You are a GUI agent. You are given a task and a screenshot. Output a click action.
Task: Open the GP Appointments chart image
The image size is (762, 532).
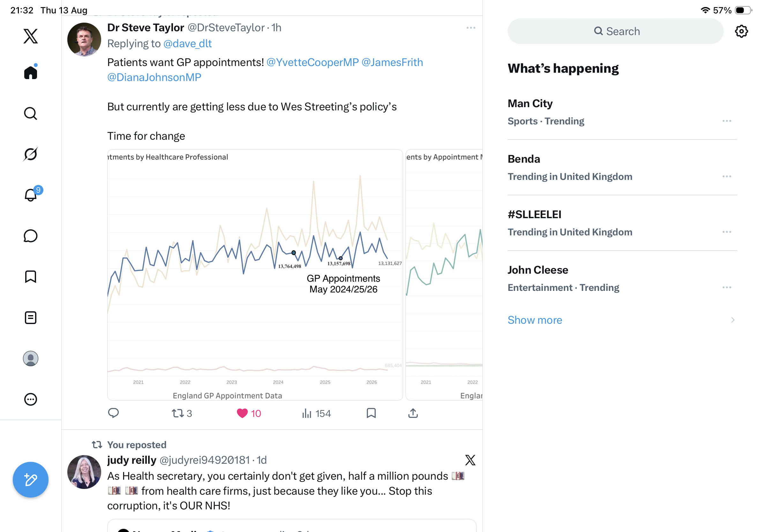[255, 275]
